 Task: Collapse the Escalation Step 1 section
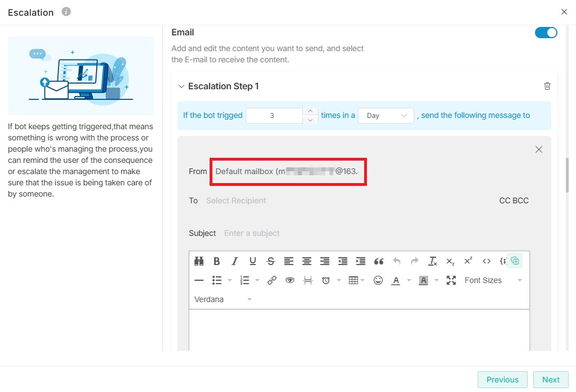pyautogui.click(x=182, y=86)
